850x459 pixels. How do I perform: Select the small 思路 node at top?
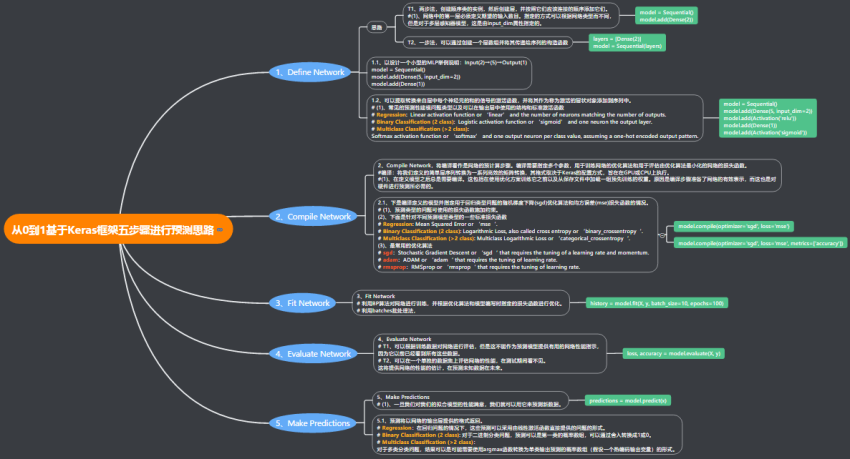pyautogui.click(x=377, y=27)
